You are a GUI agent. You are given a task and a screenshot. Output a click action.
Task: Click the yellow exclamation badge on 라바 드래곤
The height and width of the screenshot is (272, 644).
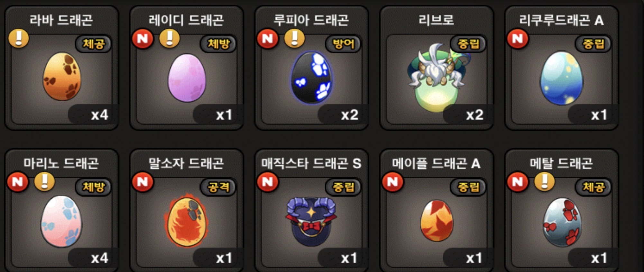click(x=19, y=39)
